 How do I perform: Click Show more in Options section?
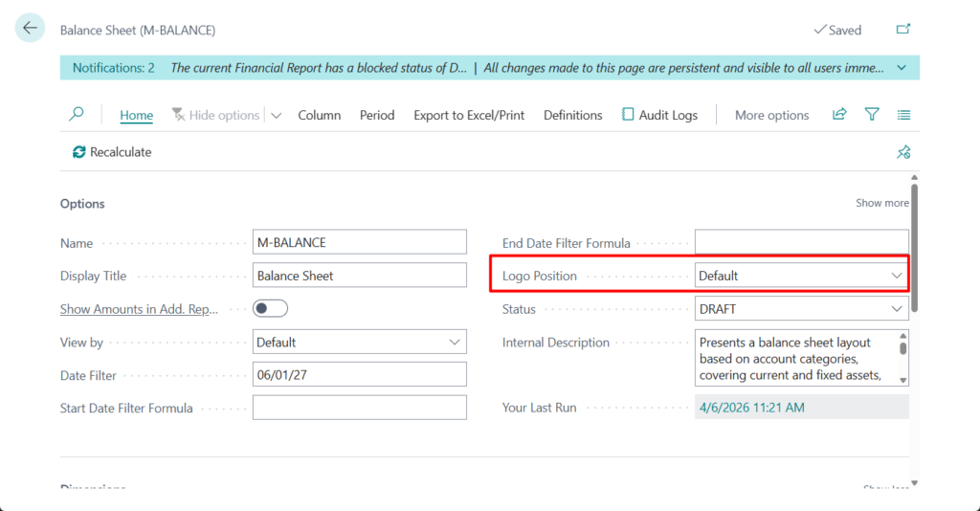point(881,203)
